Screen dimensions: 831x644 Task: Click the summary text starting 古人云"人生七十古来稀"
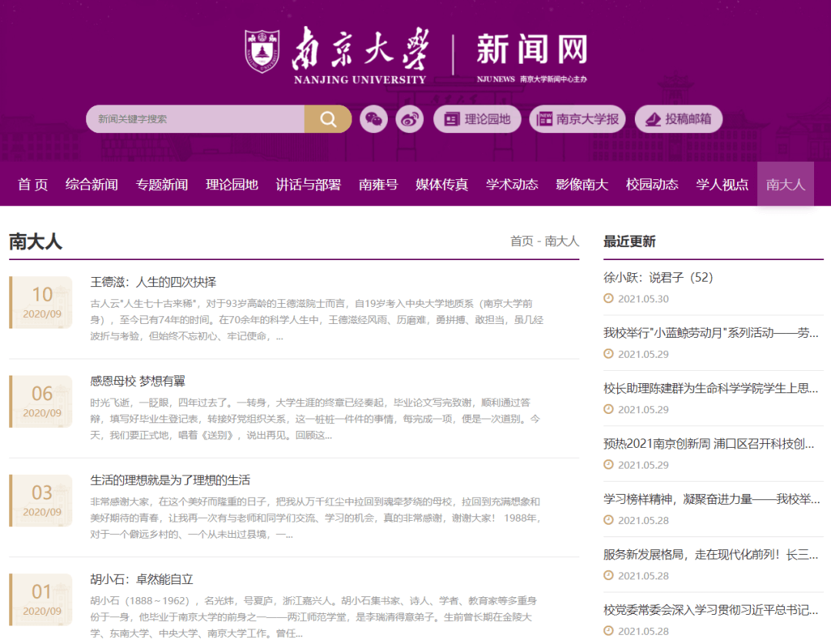pyautogui.click(x=317, y=319)
